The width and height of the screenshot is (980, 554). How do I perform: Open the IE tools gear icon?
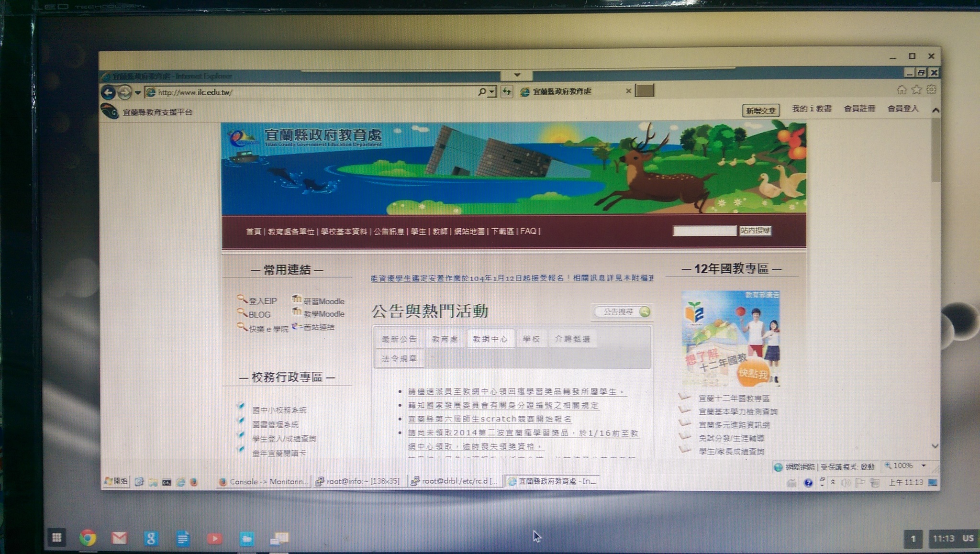[x=931, y=89]
